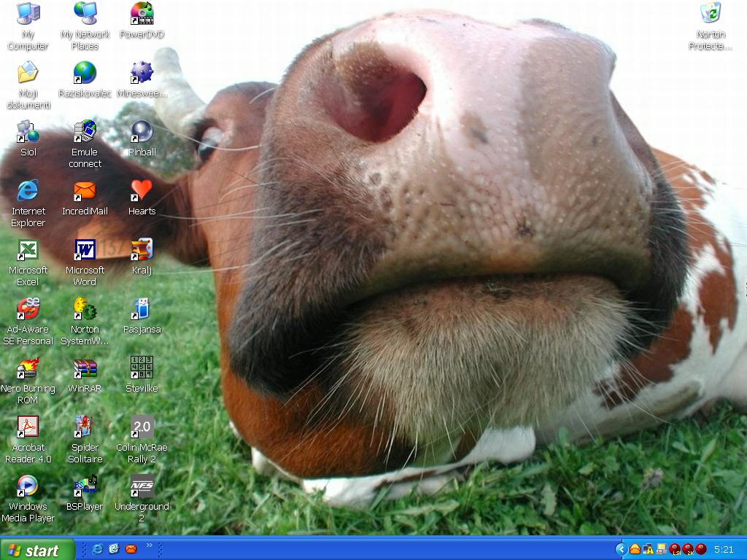Click the taskbar clock showing 5:21

pyautogui.click(x=724, y=550)
